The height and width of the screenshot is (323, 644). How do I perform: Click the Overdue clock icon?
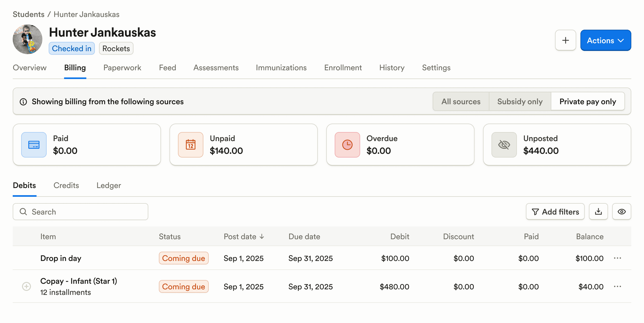347,145
